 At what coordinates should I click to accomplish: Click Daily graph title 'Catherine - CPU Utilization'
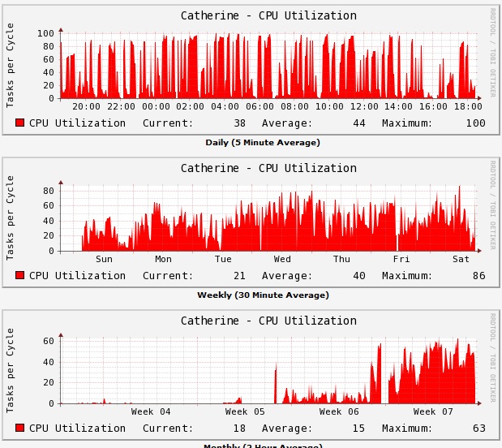click(x=268, y=15)
